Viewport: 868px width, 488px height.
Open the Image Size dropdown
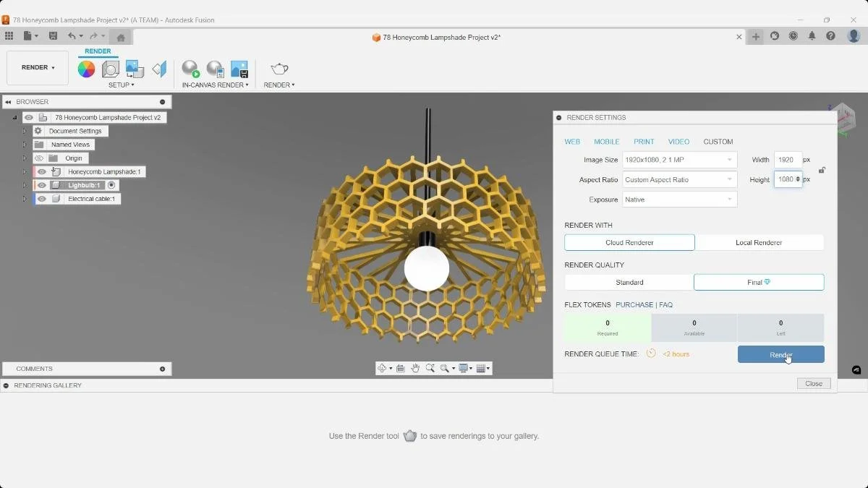(x=679, y=160)
